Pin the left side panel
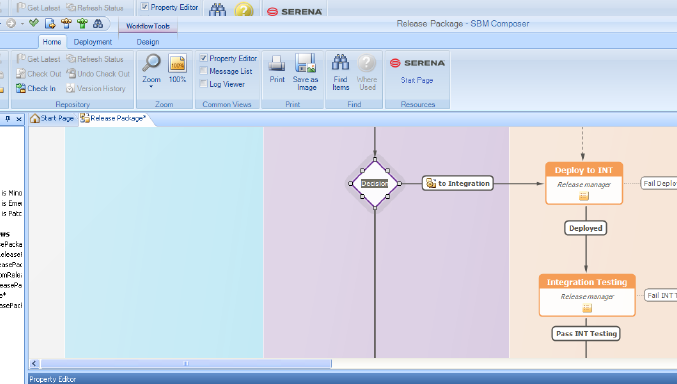677x384 pixels. pyautogui.click(x=7, y=119)
